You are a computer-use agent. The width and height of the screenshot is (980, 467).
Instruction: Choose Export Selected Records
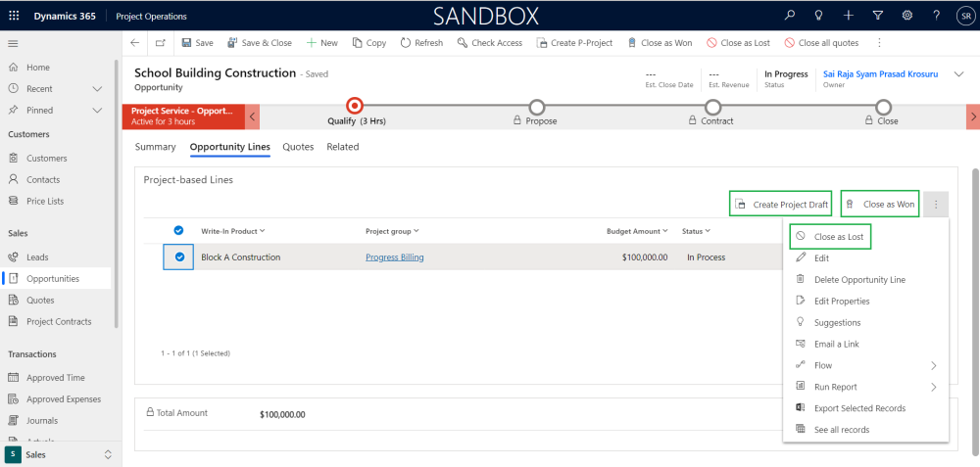[x=865, y=408]
